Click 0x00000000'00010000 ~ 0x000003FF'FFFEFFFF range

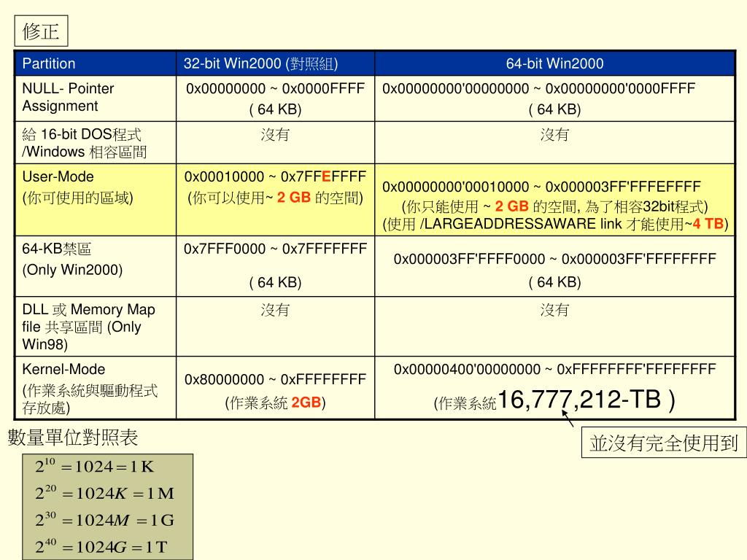[x=541, y=187]
